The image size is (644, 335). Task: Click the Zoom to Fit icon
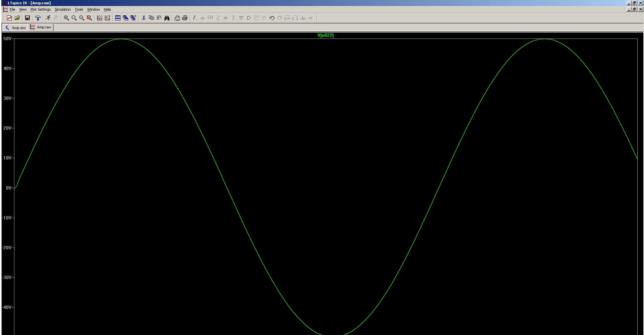coord(89,18)
